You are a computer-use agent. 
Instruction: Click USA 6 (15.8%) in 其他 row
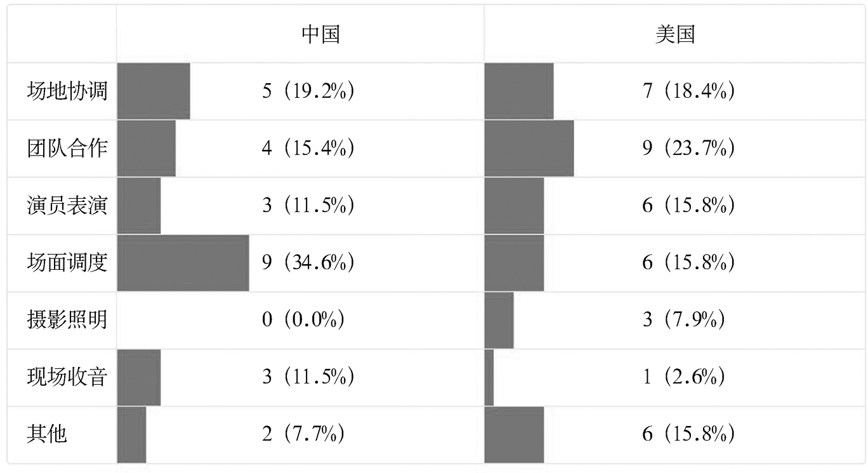(688, 434)
